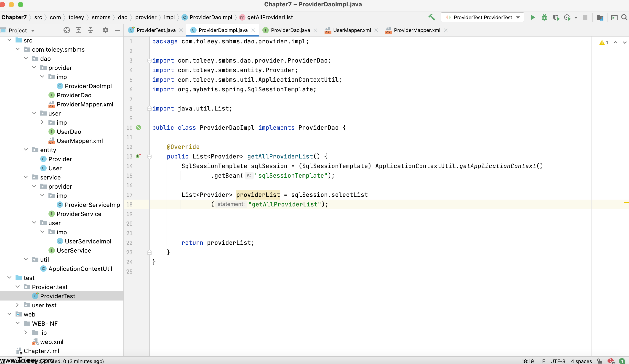
Task: Click Select Opened File target icon
Action: (x=67, y=30)
